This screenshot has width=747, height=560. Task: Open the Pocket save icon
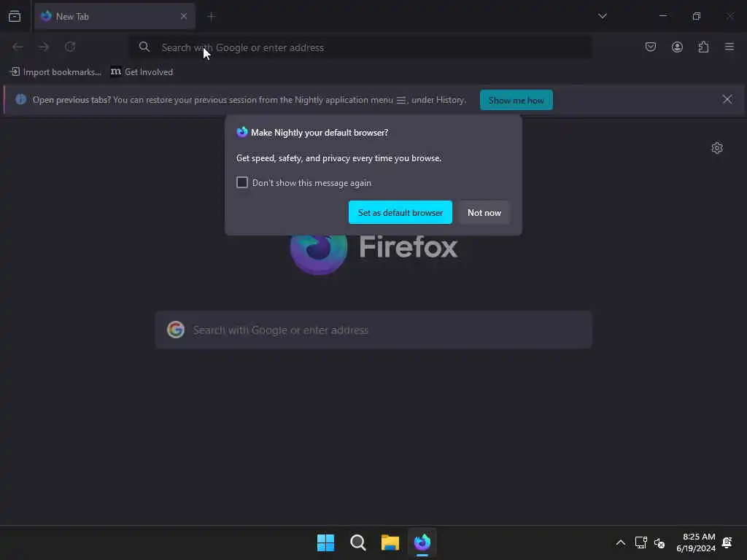650,47
